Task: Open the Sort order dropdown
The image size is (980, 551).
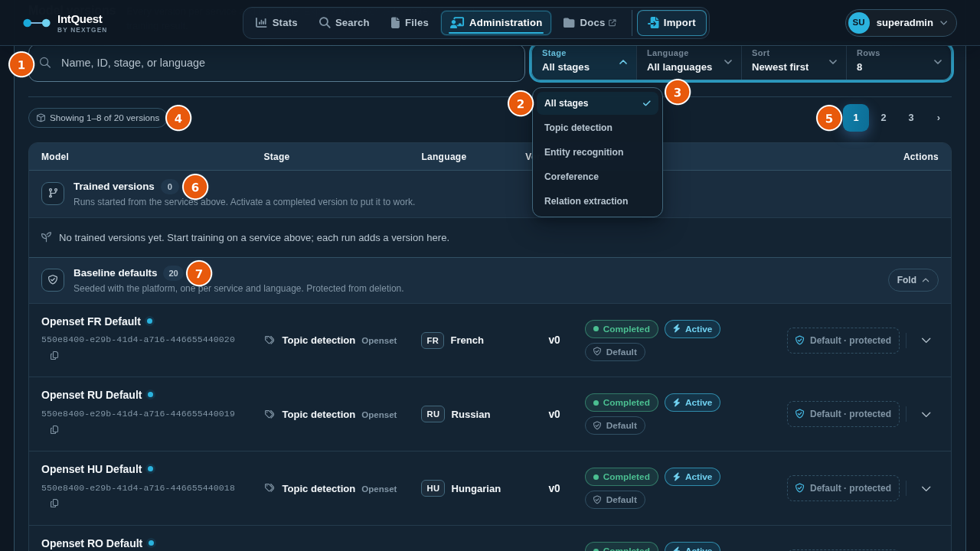Action: pyautogui.click(x=794, y=62)
